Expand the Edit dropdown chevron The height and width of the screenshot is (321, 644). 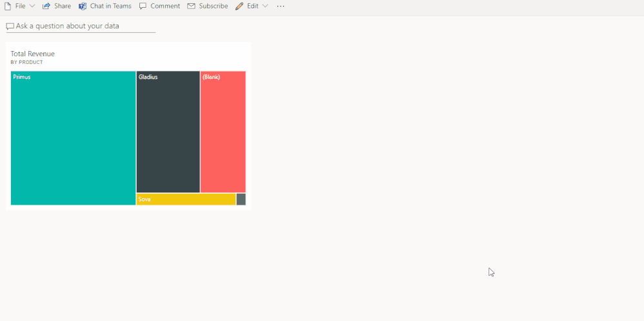click(x=265, y=6)
